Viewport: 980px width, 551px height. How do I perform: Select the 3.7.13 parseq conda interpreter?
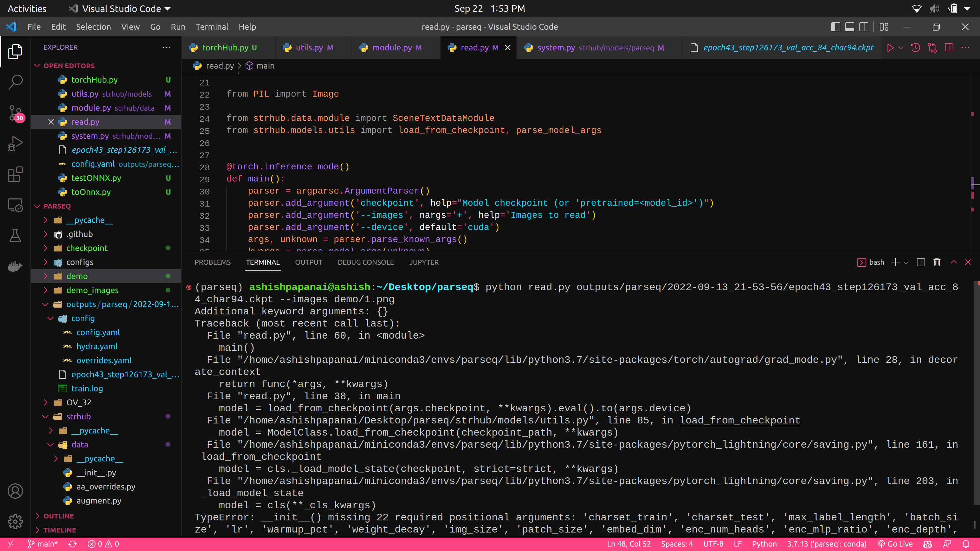[826, 544]
